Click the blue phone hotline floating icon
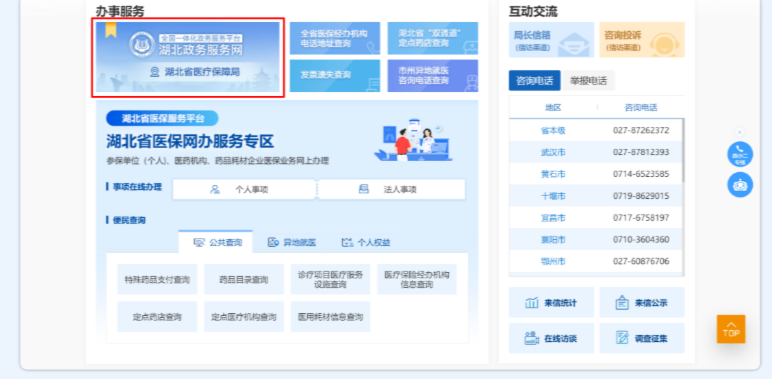Screen dimensions: 772x379 click(x=740, y=154)
